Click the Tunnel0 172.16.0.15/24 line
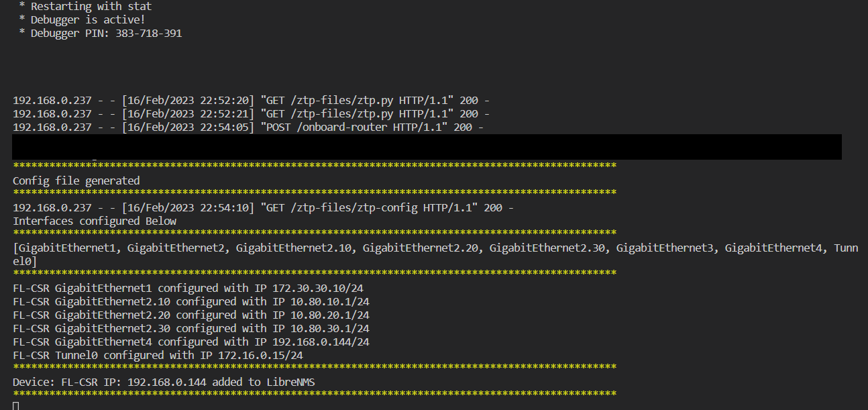868x410 pixels. pyautogui.click(x=158, y=355)
